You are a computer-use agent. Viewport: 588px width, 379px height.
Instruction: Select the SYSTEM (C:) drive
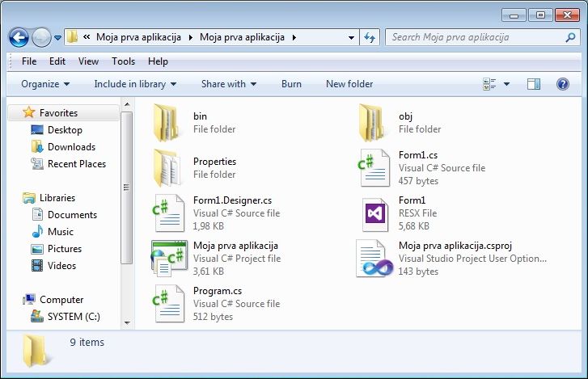[74, 317]
